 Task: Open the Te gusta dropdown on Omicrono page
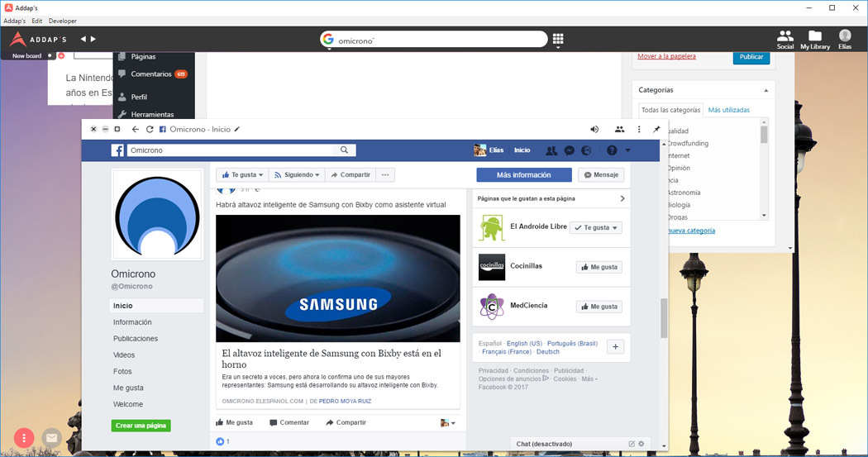242,175
